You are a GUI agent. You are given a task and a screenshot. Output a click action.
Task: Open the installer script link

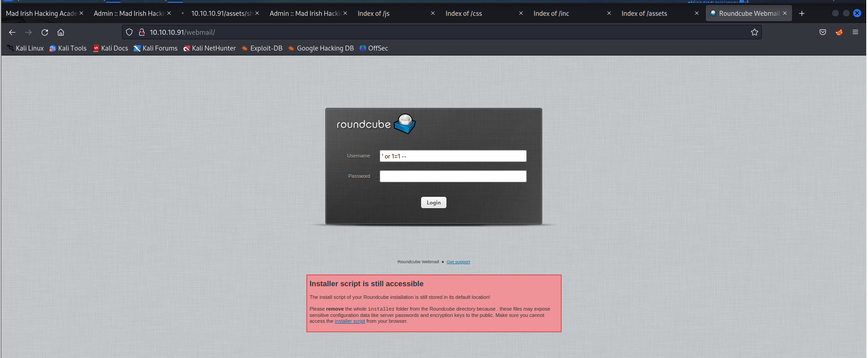(x=350, y=321)
